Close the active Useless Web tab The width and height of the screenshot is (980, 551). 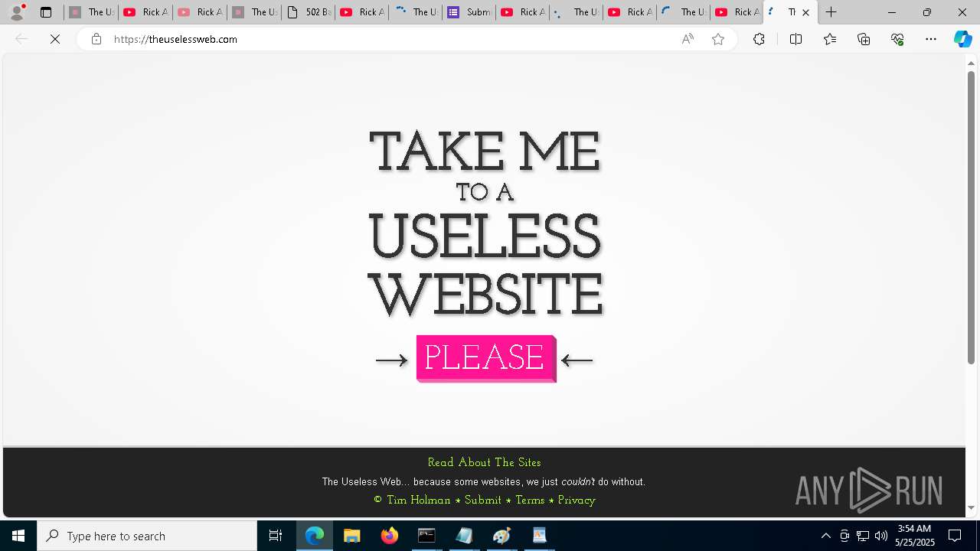[x=805, y=12]
